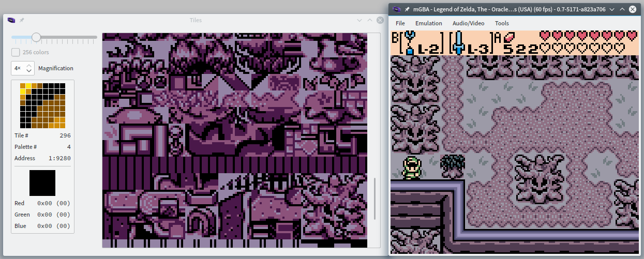Open the Tools menu
The height and width of the screenshot is (259, 644).
click(x=502, y=23)
